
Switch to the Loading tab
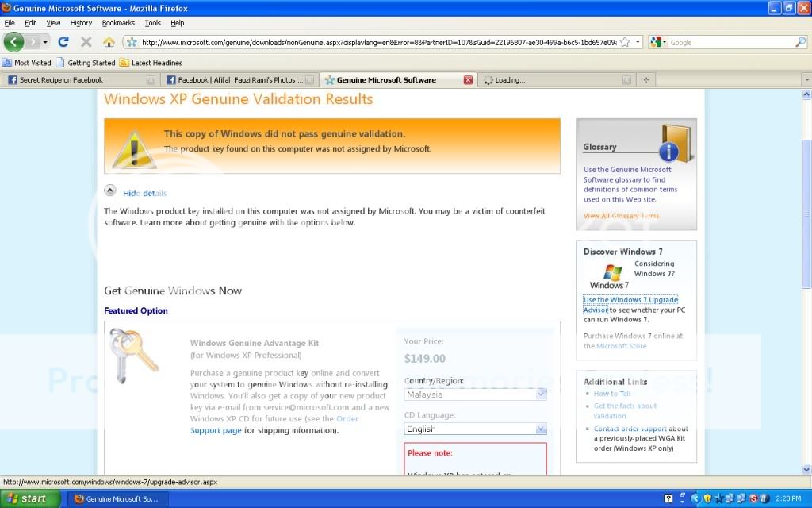(556, 80)
